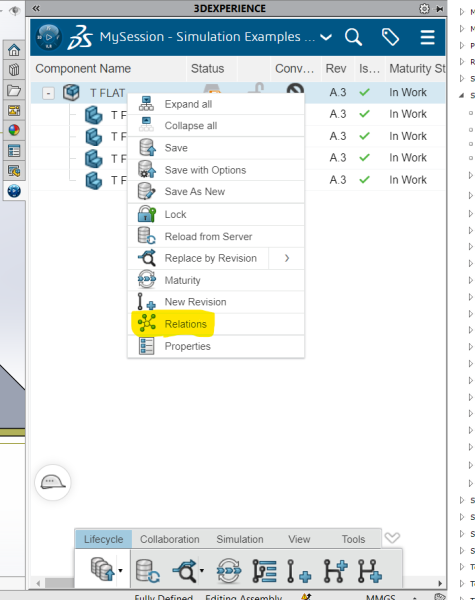This screenshot has width=475, height=600.
Task: Open the 3DEXPERIENCE compass icon
Action: click(x=49, y=38)
